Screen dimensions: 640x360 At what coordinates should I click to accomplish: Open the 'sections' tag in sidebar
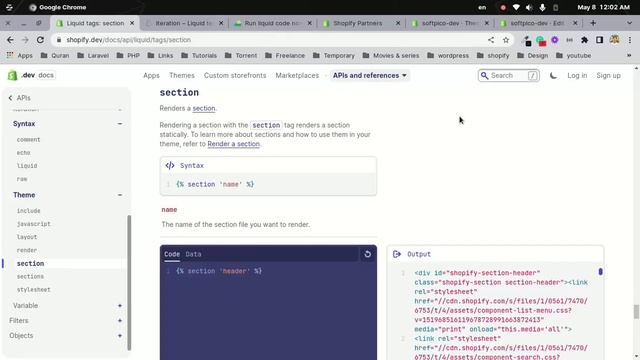tap(30, 276)
